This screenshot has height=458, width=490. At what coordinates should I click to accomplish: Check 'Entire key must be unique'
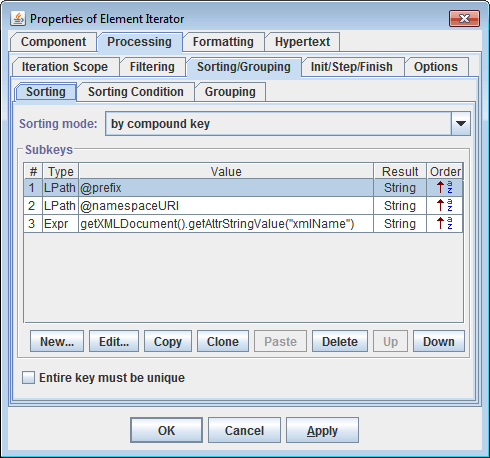pos(28,378)
